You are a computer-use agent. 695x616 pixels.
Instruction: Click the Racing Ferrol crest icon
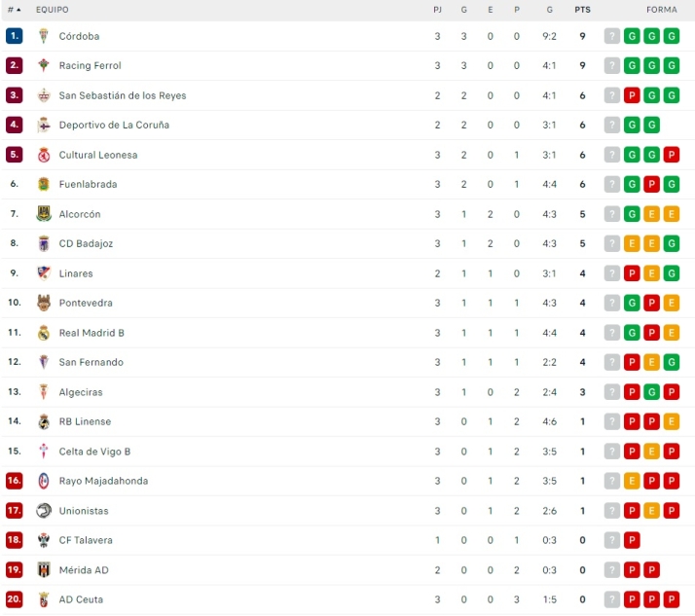point(44,66)
